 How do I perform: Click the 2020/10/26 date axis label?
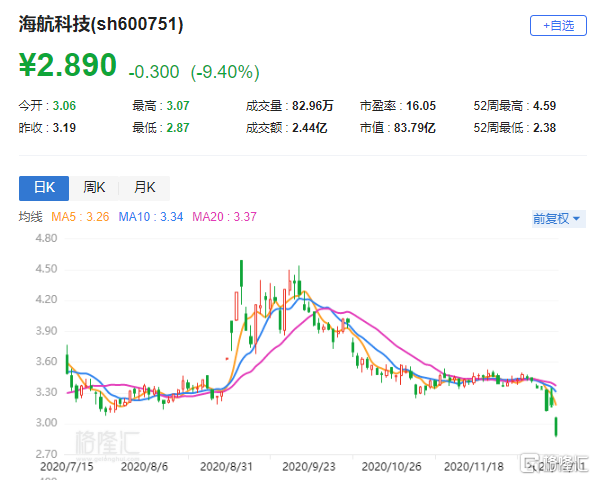click(x=391, y=467)
